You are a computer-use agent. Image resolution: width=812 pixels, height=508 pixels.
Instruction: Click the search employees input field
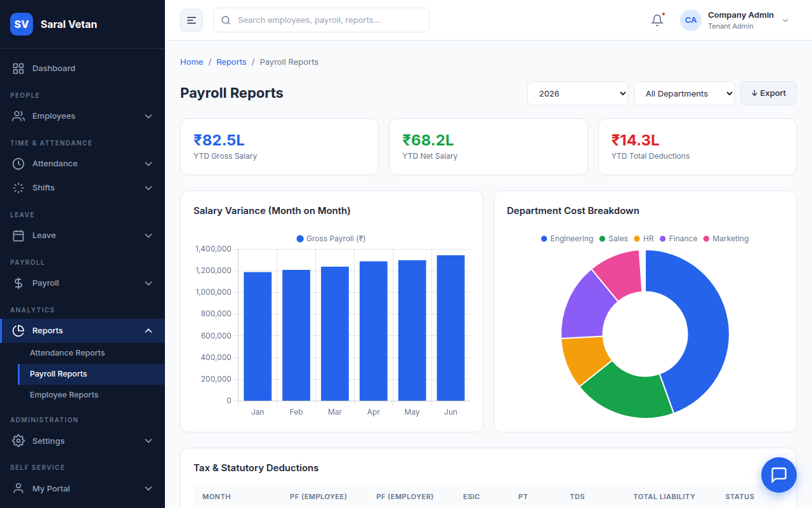coord(321,20)
